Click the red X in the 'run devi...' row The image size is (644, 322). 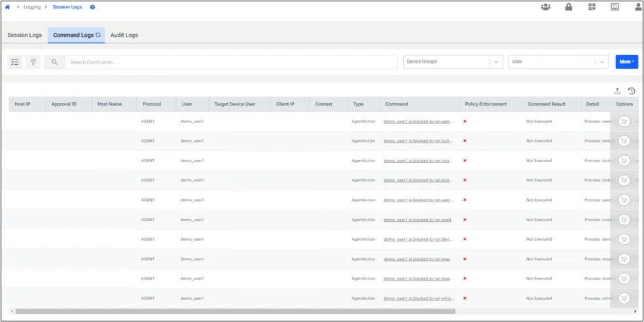465,239
